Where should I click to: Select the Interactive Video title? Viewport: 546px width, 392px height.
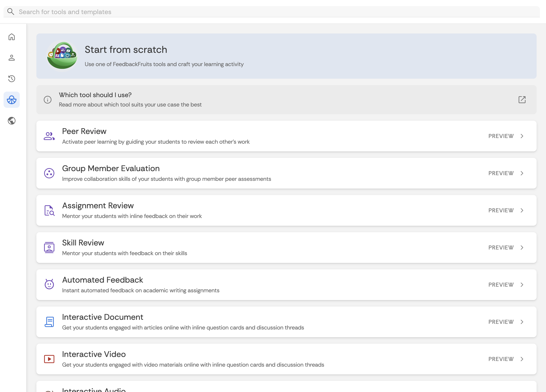tap(94, 354)
